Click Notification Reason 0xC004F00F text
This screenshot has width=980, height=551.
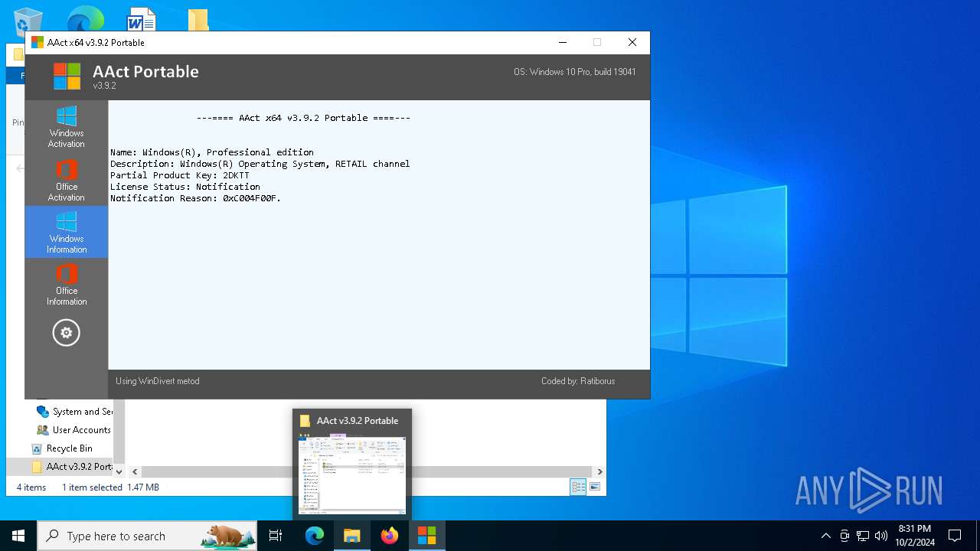point(196,198)
